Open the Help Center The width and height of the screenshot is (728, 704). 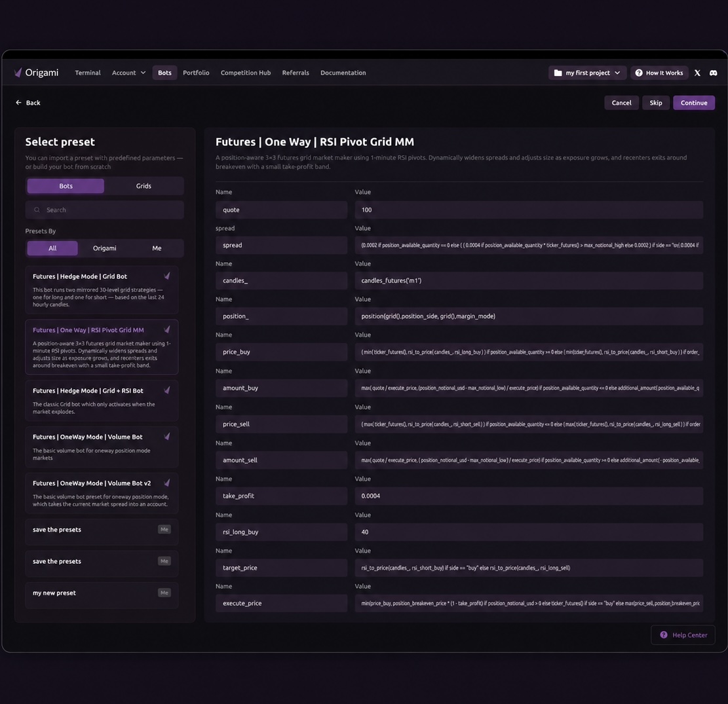click(x=683, y=635)
